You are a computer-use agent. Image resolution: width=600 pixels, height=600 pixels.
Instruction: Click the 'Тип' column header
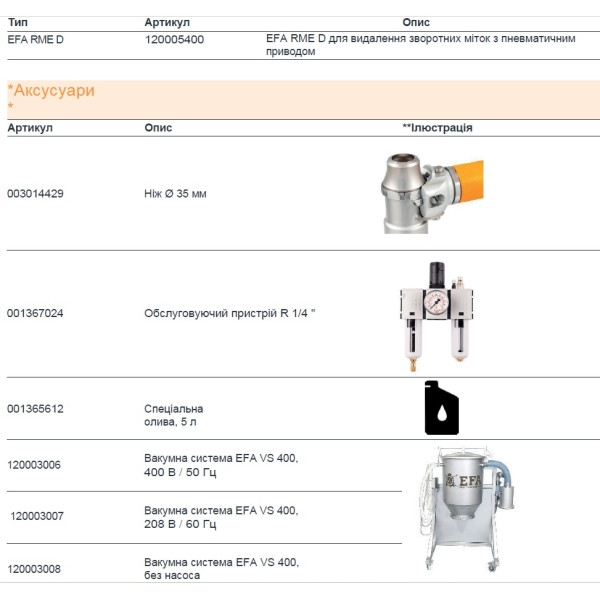(x=18, y=22)
